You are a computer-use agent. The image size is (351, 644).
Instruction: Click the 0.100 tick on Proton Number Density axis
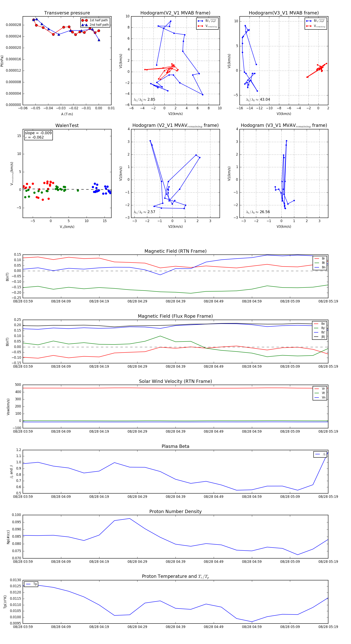17,515
